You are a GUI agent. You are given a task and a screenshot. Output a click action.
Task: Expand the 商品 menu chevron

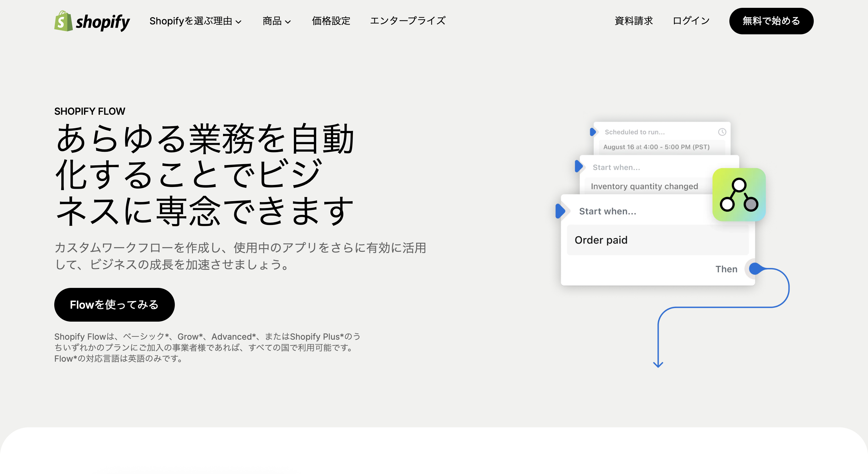[x=288, y=22]
